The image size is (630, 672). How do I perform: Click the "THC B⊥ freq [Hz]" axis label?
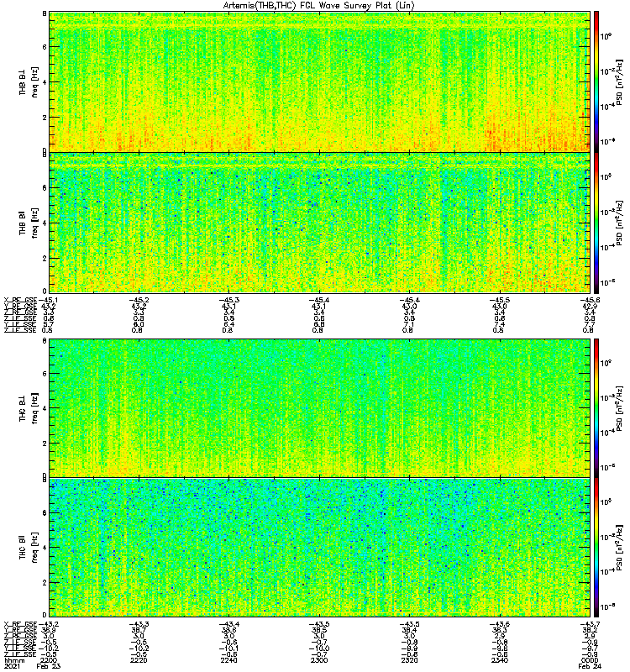point(29,408)
